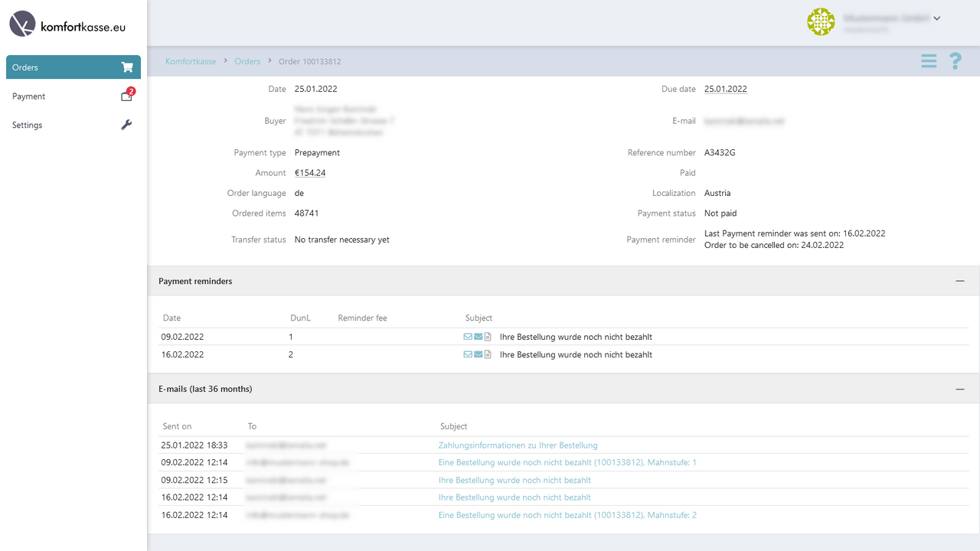This screenshot has height=551, width=980.
Task: Collapse the E-mails last 36 months section
Action: coord(960,389)
